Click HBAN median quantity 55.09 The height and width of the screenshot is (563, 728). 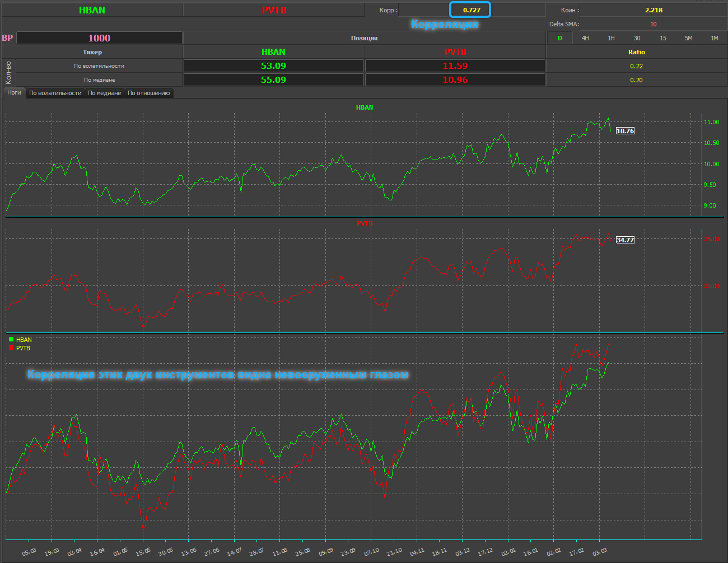click(273, 79)
